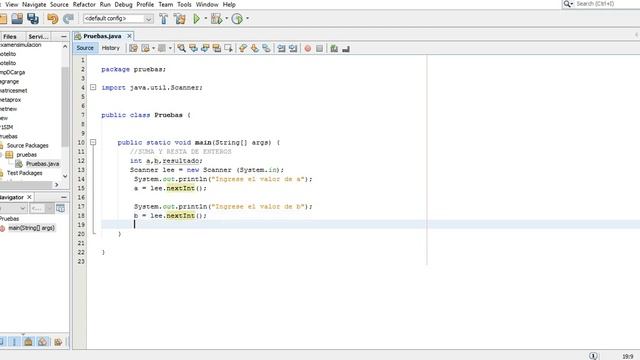The width and height of the screenshot is (640, 360).
Task: Toggle Rectangular Selection icon
Action: [x=229, y=48]
